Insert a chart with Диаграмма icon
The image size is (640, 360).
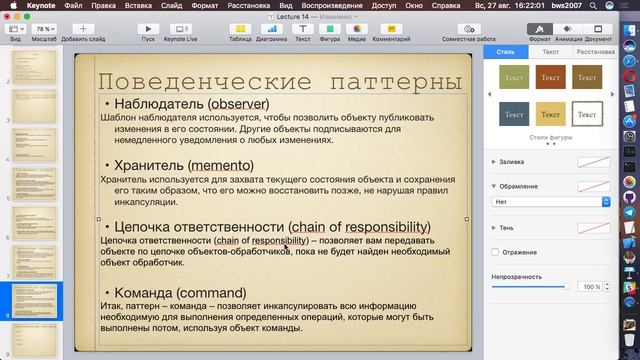pos(271,29)
